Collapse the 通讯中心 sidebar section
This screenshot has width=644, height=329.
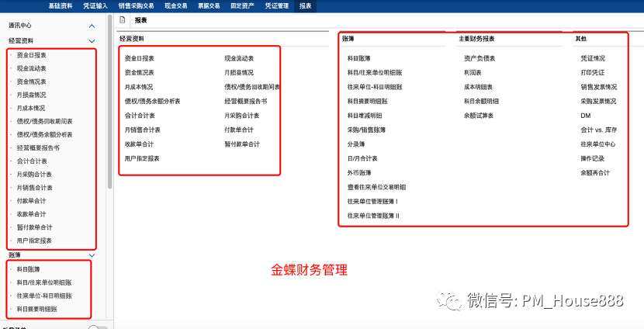tap(92, 26)
